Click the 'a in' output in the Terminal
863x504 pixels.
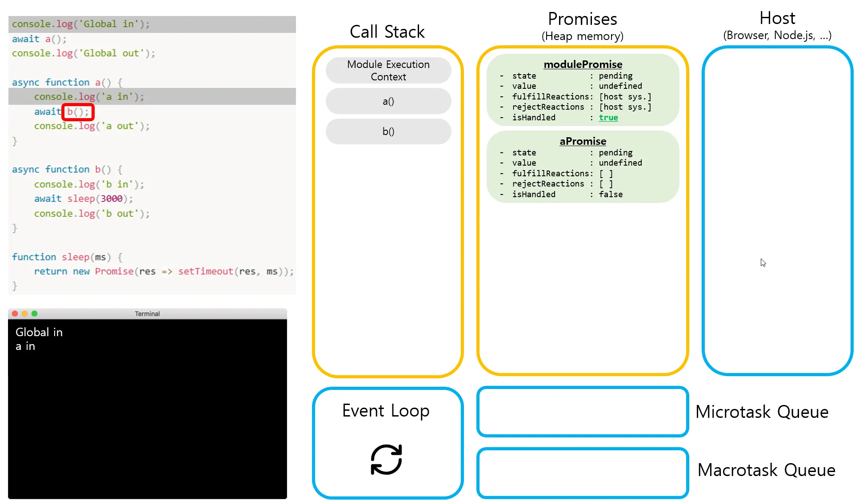click(x=25, y=346)
